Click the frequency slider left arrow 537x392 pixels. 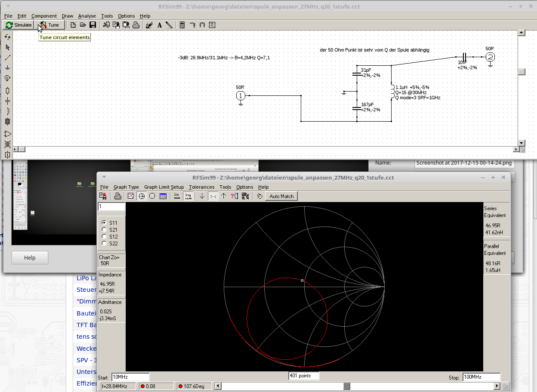(218, 386)
